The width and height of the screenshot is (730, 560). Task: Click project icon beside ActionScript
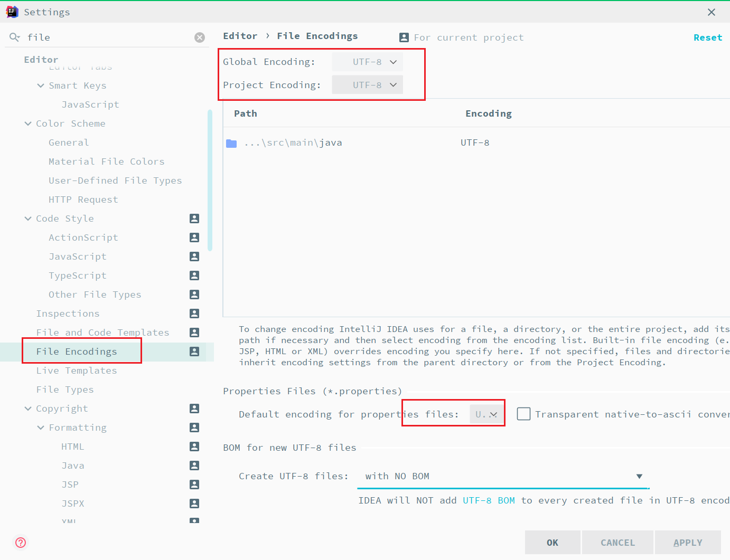[x=194, y=238]
